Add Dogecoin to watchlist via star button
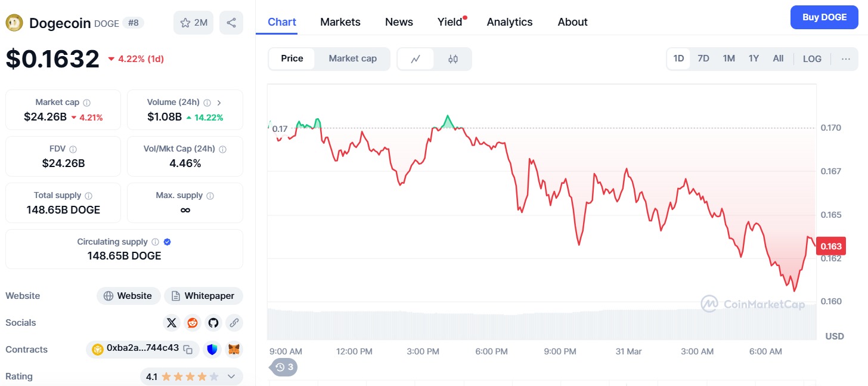This screenshot has height=386, width=868. tap(193, 23)
